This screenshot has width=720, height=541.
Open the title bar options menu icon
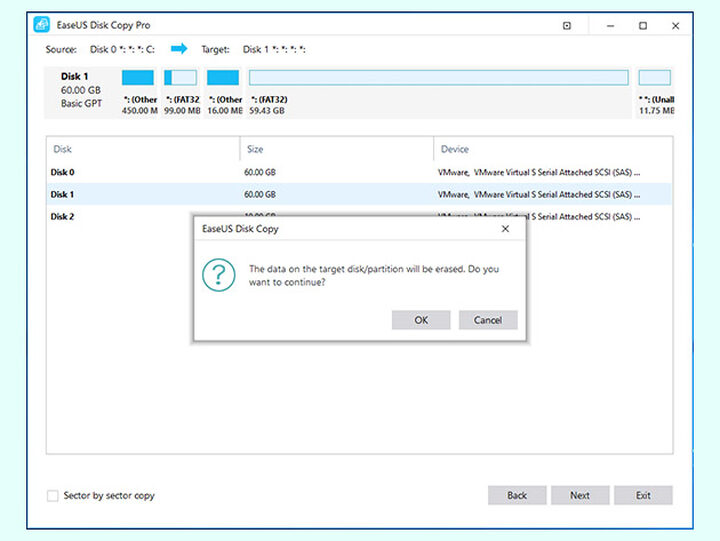pyautogui.click(x=567, y=25)
